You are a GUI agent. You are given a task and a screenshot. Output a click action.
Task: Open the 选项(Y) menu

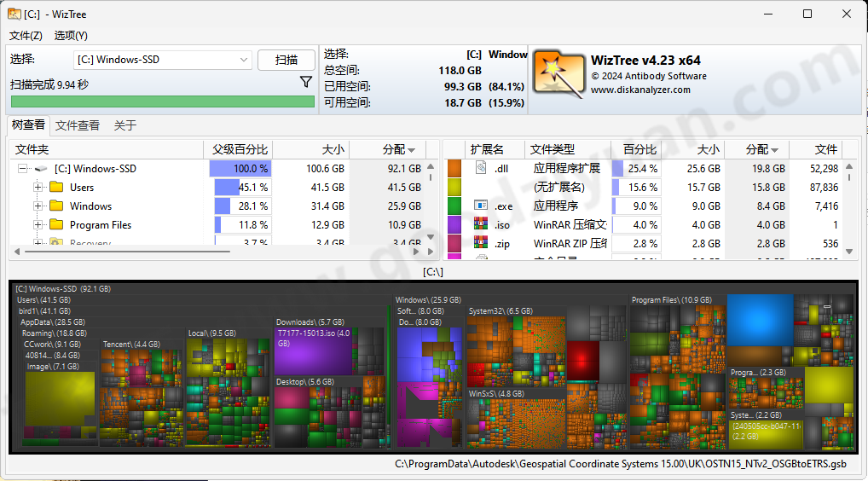[71, 36]
